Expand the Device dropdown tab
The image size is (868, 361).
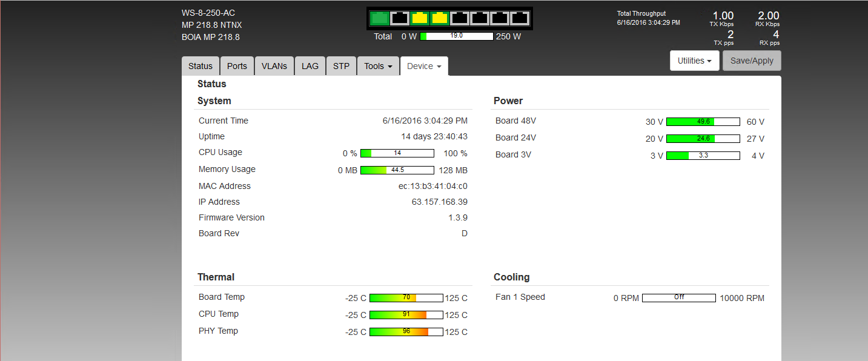click(x=424, y=66)
